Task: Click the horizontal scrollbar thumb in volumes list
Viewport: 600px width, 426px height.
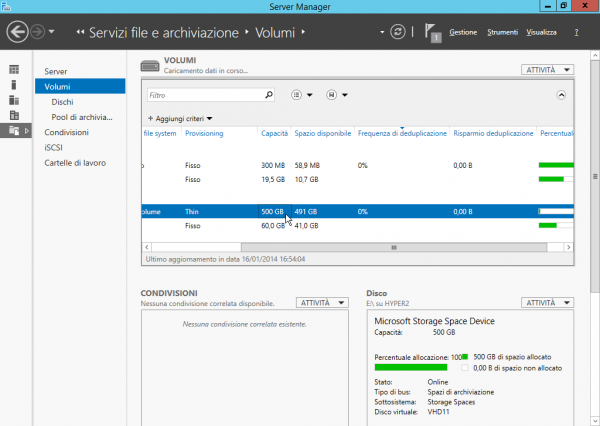Action: [394, 247]
